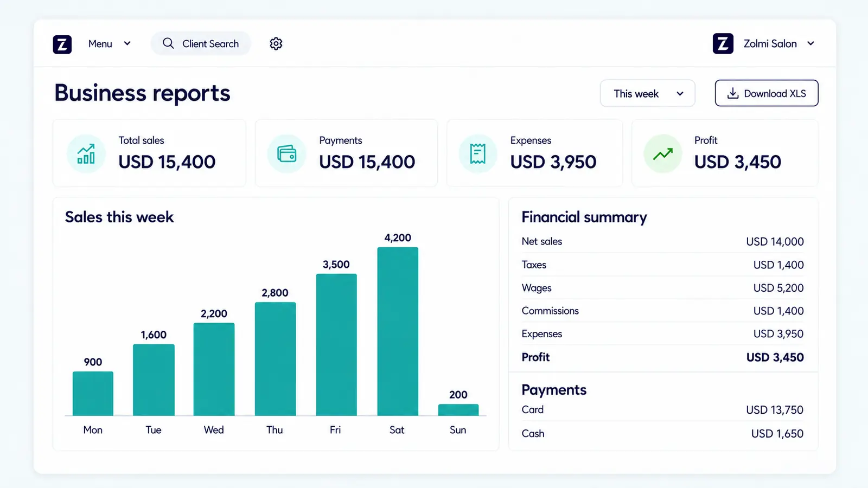Click the Financial summary heading
The image size is (868, 488).
tap(584, 217)
